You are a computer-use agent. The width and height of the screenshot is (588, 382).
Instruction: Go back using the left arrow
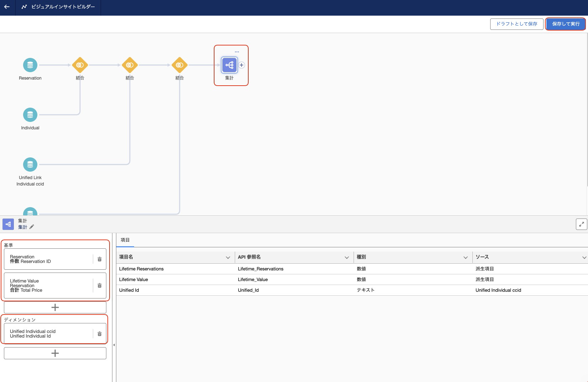click(7, 7)
